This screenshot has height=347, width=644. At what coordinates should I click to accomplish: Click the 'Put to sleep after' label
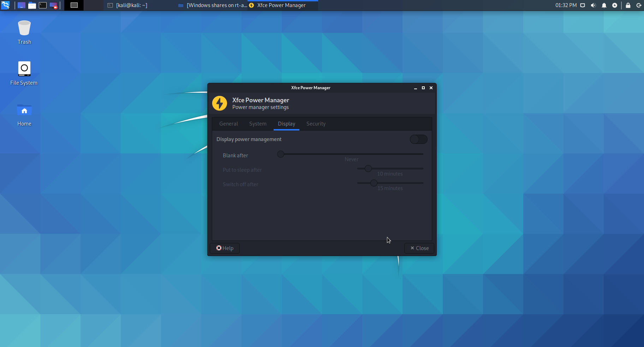(x=242, y=170)
